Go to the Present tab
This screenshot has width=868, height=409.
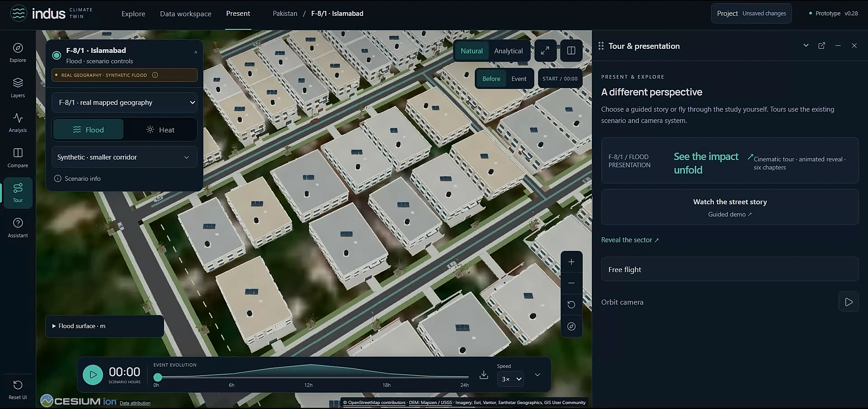tap(238, 14)
